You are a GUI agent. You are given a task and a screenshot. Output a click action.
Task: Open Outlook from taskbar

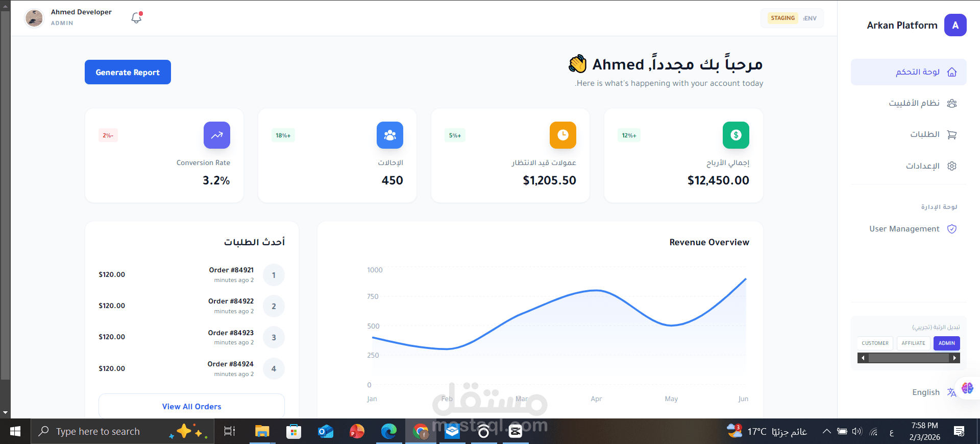point(325,432)
